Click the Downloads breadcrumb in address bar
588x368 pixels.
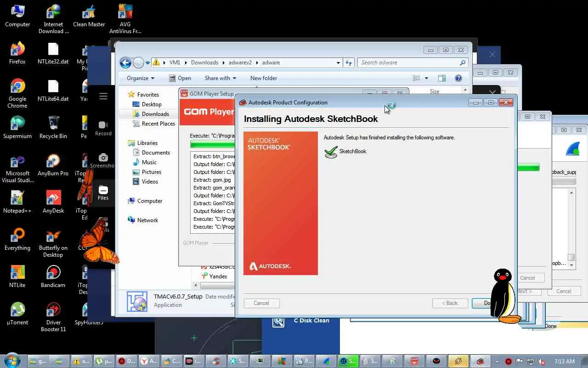click(x=204, y=63)
